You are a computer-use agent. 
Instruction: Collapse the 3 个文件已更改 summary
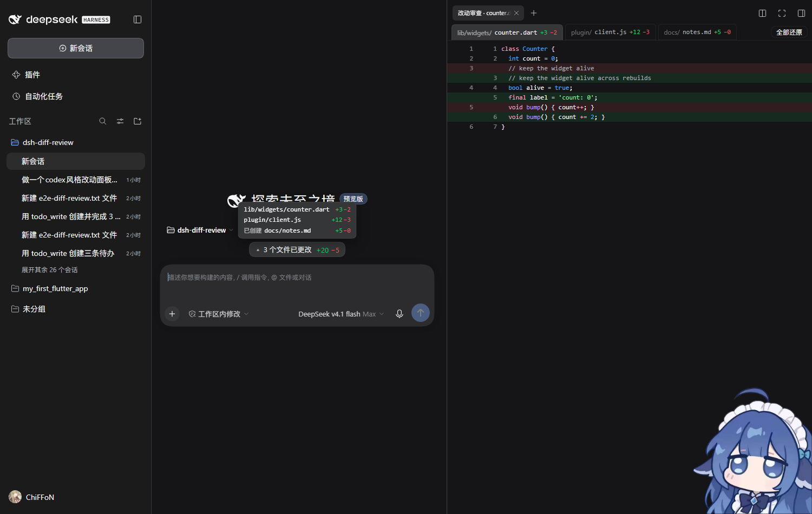(297, 250)
